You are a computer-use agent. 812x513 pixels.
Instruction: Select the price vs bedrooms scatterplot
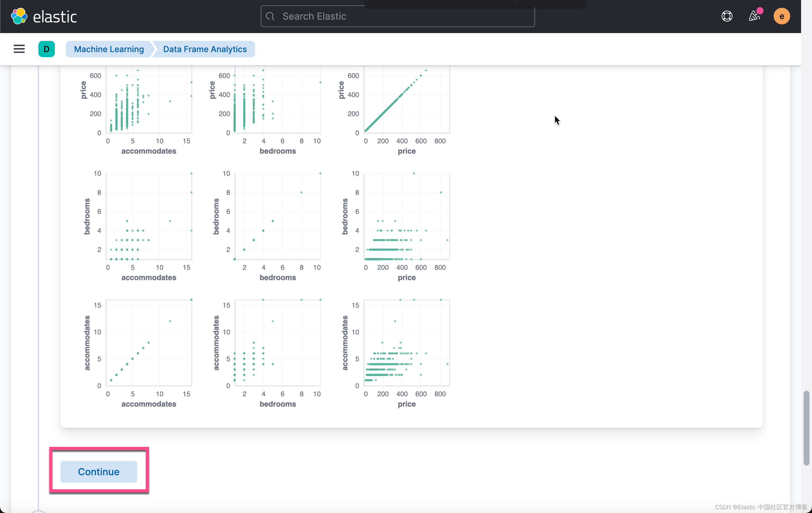278,100
